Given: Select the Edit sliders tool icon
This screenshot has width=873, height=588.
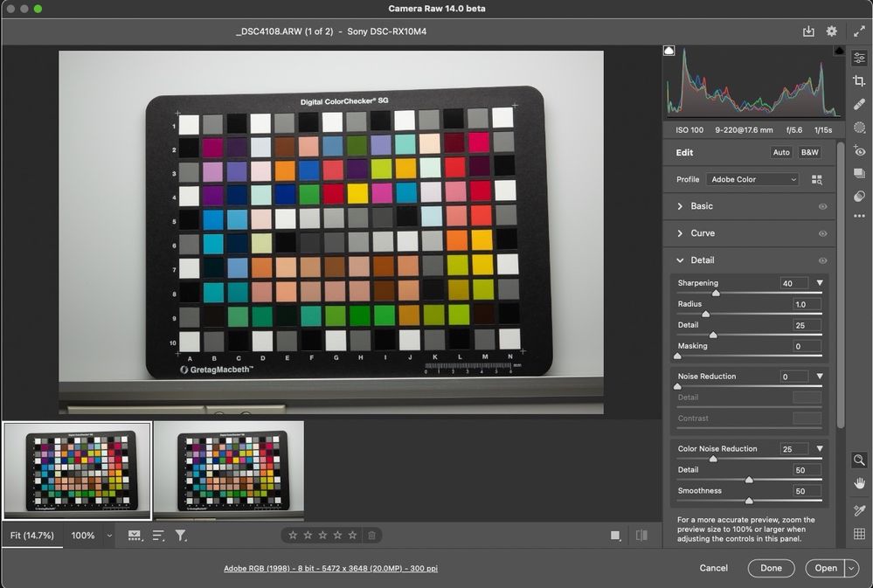Looking at the screenshot, I should coord(859,58).
